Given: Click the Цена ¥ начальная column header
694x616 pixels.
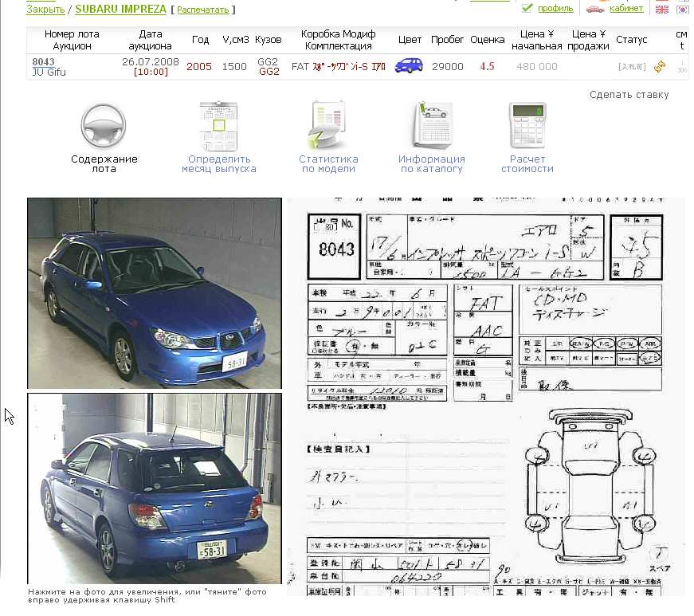Looking at the screenshot, I should pos(537,40).
